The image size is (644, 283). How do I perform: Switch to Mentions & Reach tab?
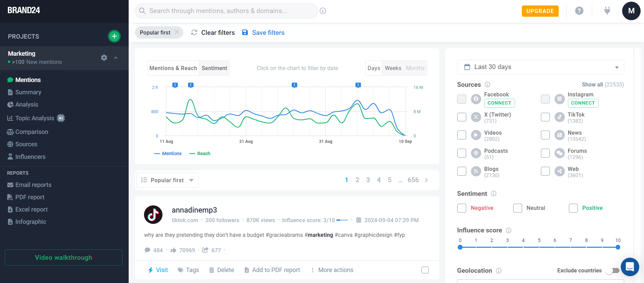(173, 68)
